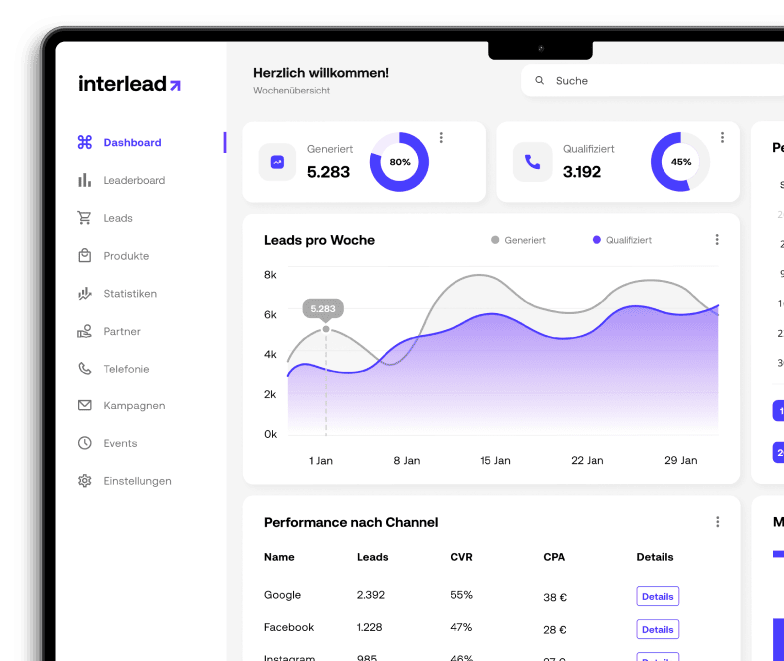This screenshot has height=661, width=784.
Task: Click the CVR column header
Action: pyautogui.click(x=461, y=557)
